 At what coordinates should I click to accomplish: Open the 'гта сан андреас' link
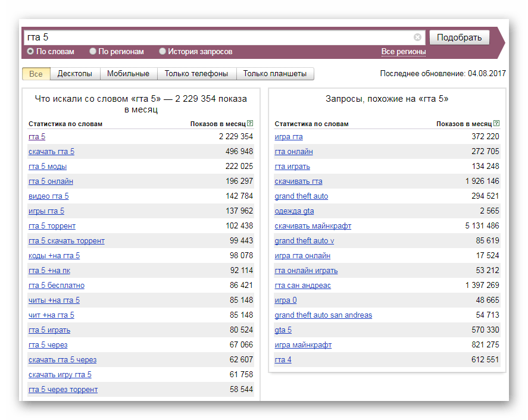coord(303,286)
